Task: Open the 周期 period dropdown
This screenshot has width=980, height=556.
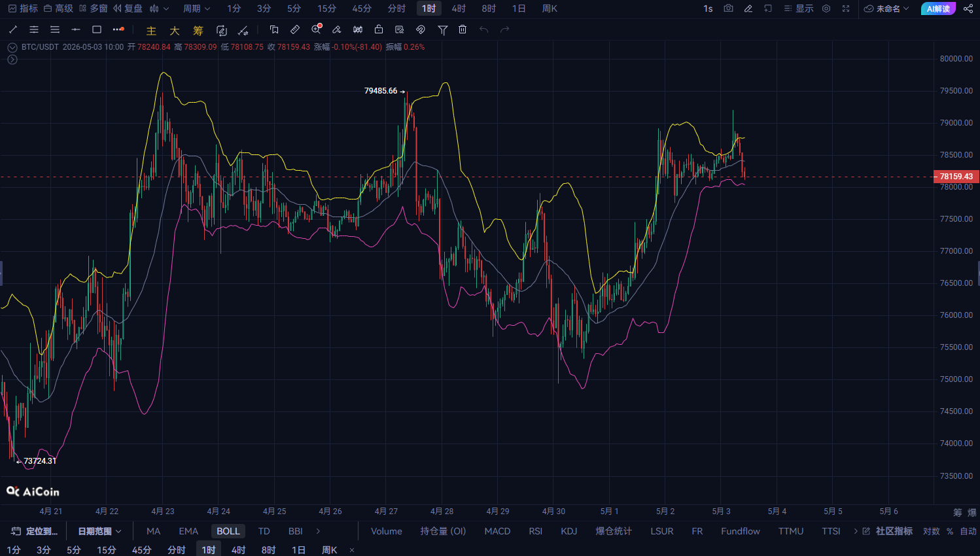Action: (x=196, y=9)
